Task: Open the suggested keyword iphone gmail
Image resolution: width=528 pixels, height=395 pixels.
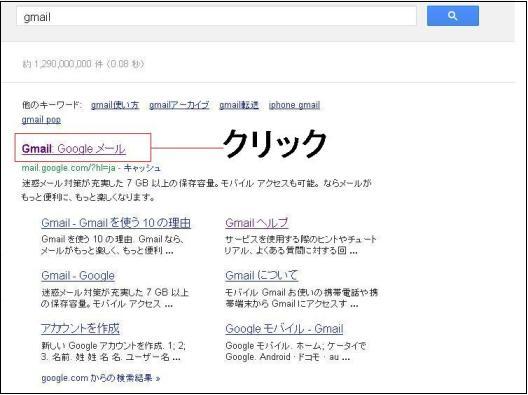Action: point(294,105)
